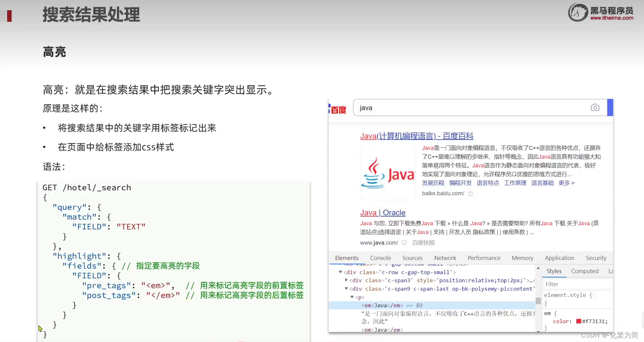Open the Java | Oracle result link
The height and width of the screenshot is (342, 644).
383,213
